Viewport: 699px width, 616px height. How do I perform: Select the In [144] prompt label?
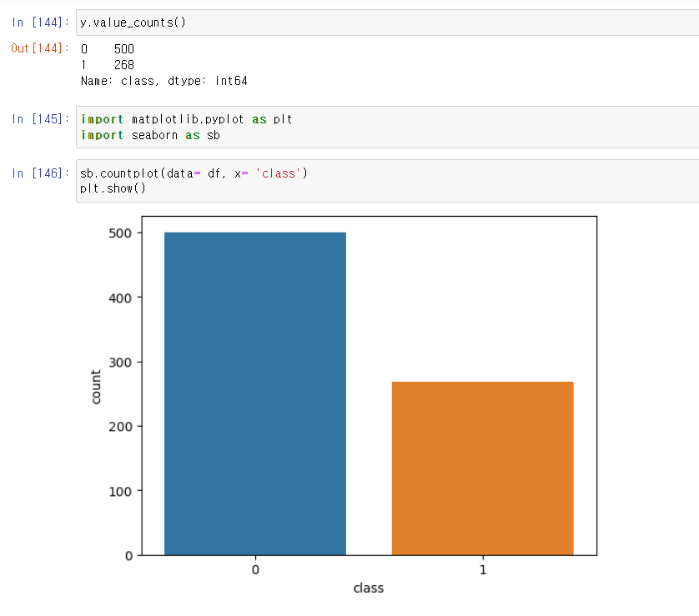tap(40, 23)
